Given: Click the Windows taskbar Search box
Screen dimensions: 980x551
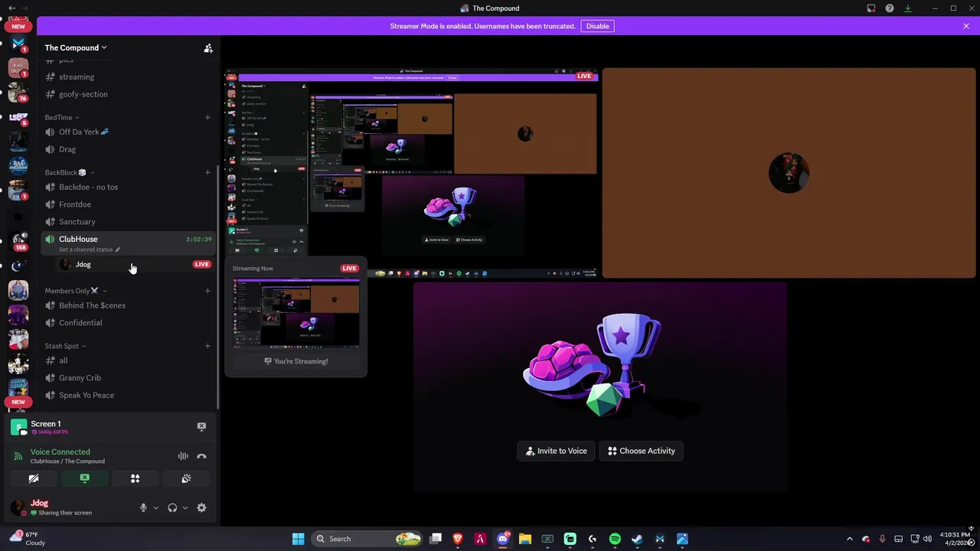Looking at the screenshot, I should coord(367,539).
